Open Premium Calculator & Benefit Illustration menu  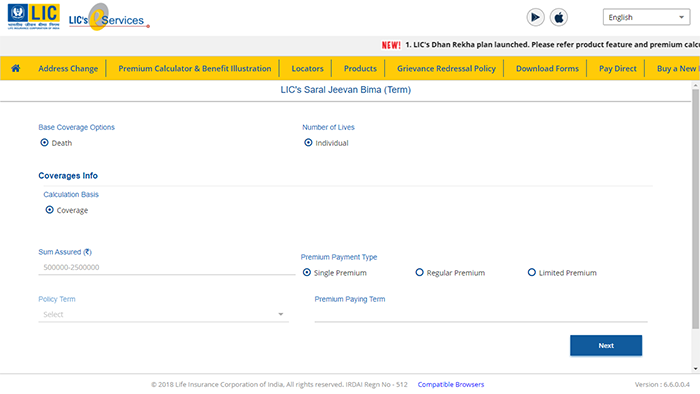pos(195,68)
